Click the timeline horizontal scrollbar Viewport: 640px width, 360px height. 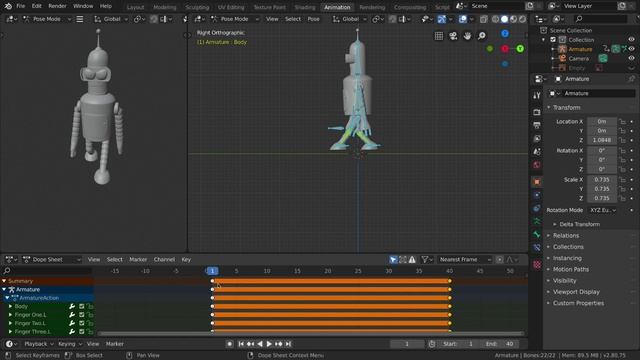[310, 334]
